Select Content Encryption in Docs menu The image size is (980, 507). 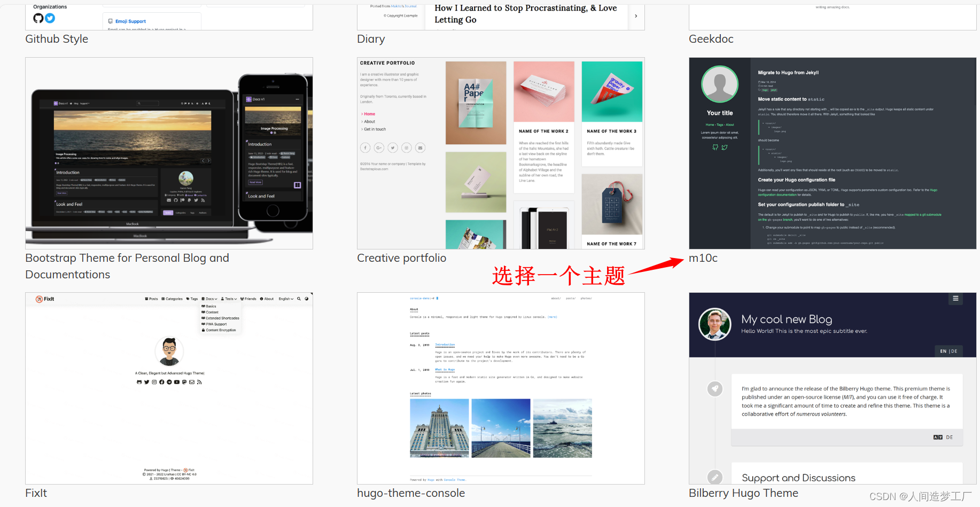point(219,330)
